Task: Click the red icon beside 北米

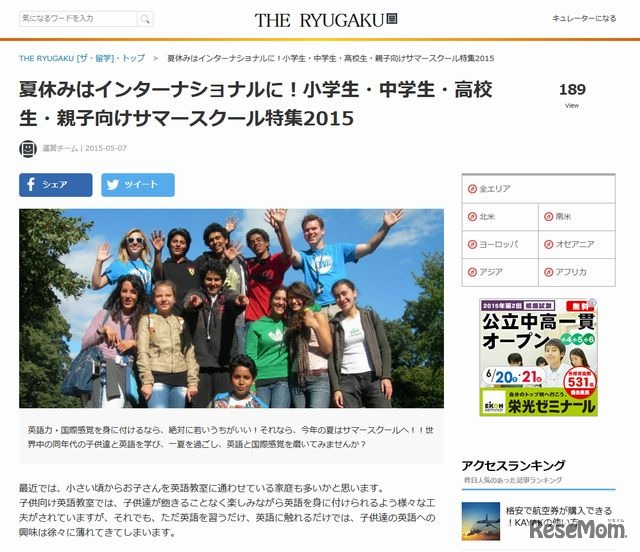Action: pyautogui.click(x=472, y=217)
